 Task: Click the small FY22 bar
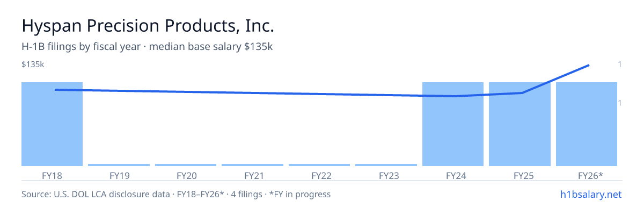(x=319, y=165)
